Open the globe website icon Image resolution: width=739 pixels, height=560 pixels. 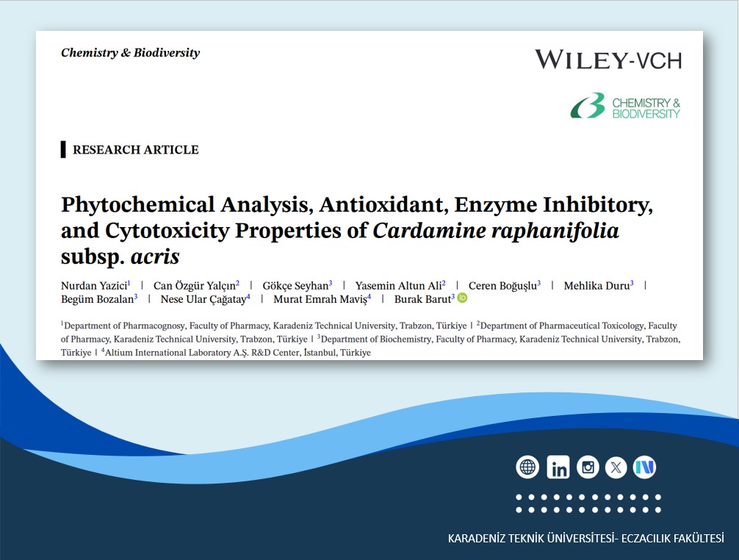527,467
